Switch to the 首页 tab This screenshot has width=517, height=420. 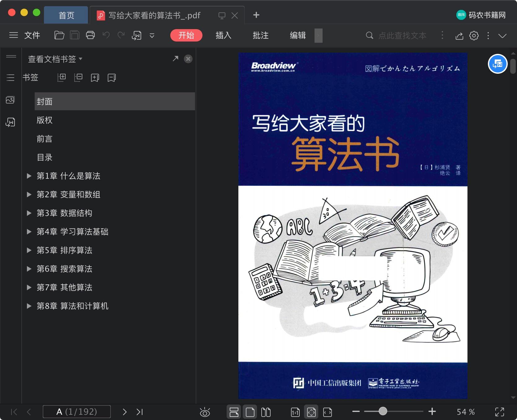click(66, 15)
